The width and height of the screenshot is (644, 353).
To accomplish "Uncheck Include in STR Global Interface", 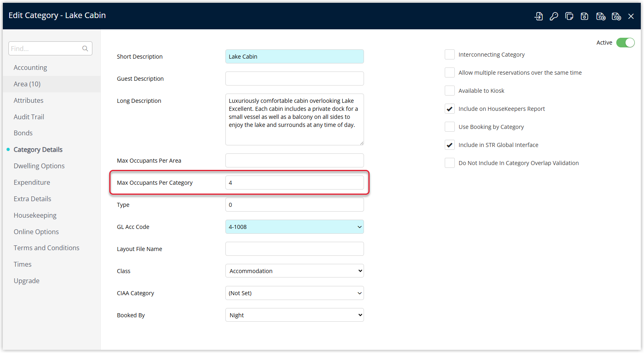I will pyautogui.click(x=450, y=145).
